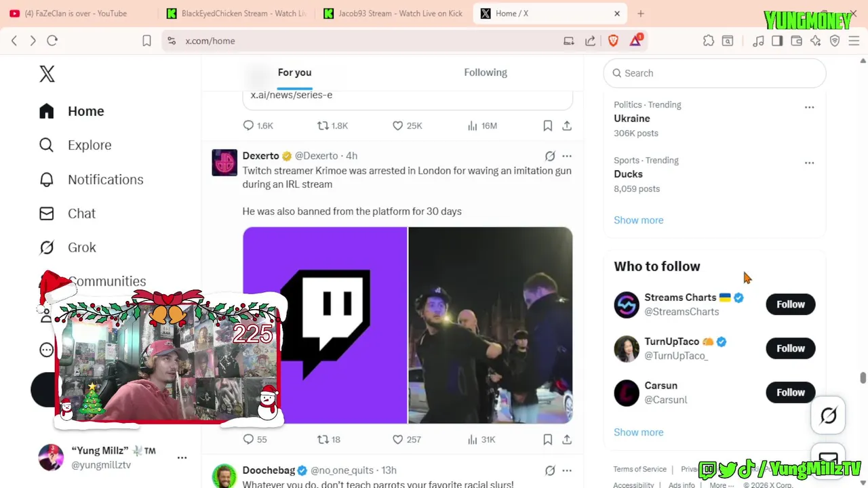Open the floating Grok button
The width and height of the screenshot is (868, 488).
tap(828, 415)
